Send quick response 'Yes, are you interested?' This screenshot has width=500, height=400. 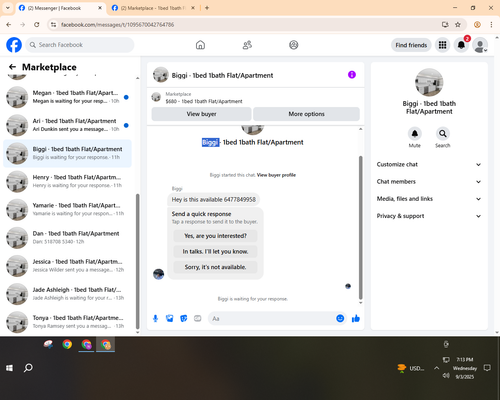215,236
